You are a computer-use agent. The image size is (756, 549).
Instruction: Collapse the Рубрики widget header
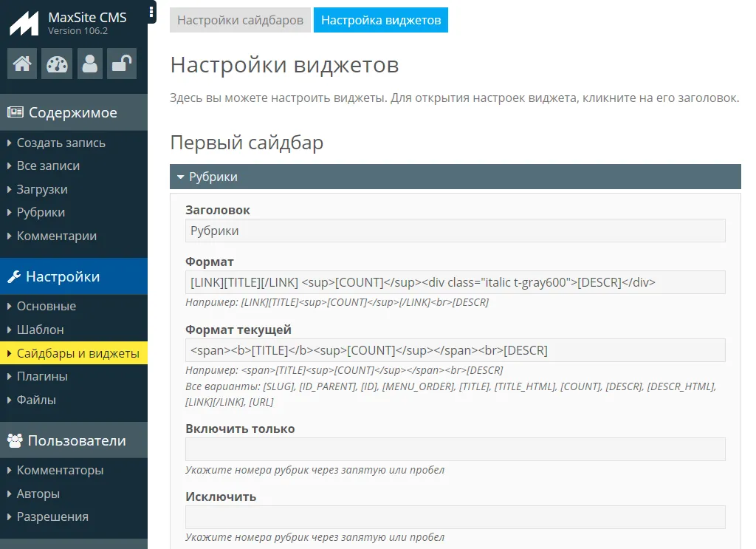click(x=455, y=177)
